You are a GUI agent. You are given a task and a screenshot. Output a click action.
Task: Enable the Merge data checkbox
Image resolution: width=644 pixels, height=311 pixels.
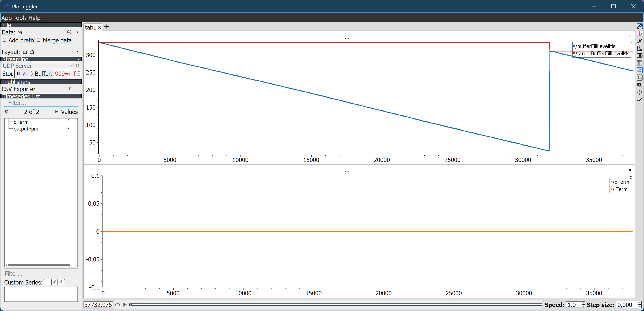pos(39,40)
